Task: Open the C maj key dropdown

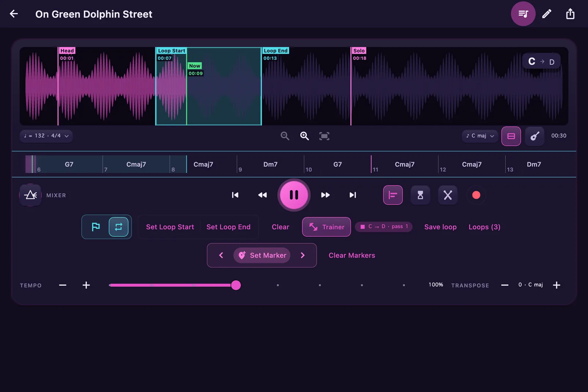Action: click(x=480, y=136)
